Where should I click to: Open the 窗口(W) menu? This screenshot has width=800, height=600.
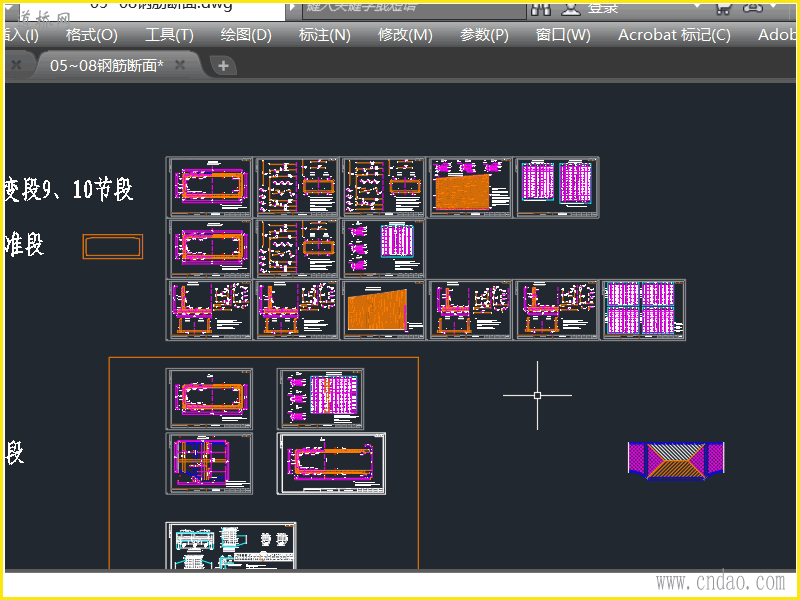point(563,35)
